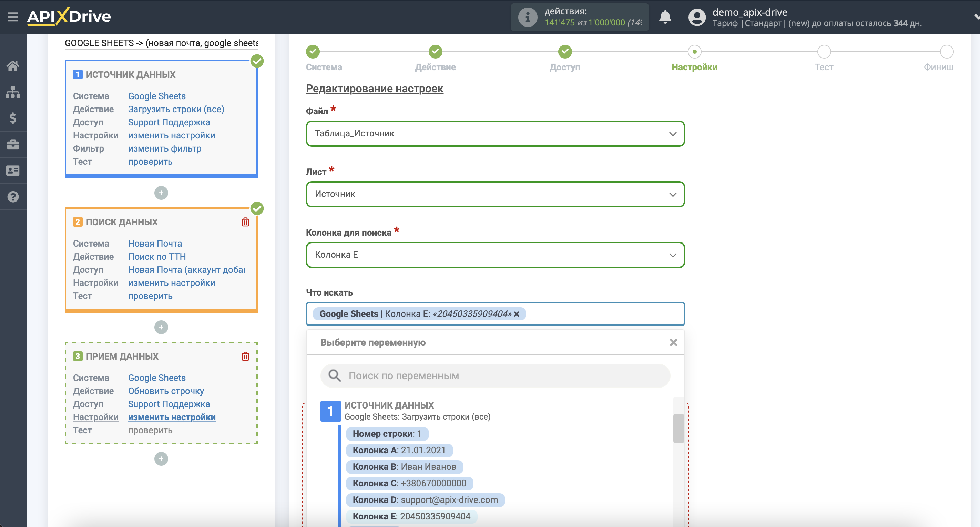This screenshot has width=980, height=527.
Task: Click Поиск по ТТН link
Action: click(157, 257)
